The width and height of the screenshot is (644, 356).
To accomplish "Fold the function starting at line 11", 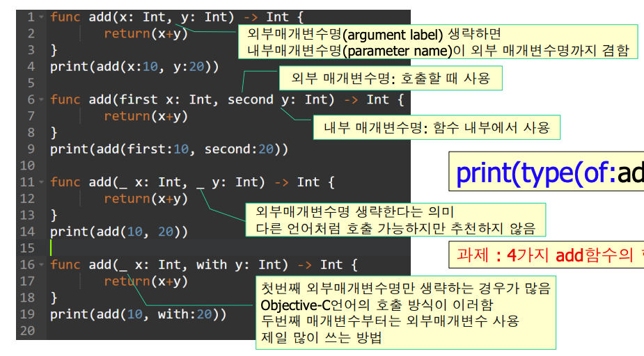I will coord(41,182).
